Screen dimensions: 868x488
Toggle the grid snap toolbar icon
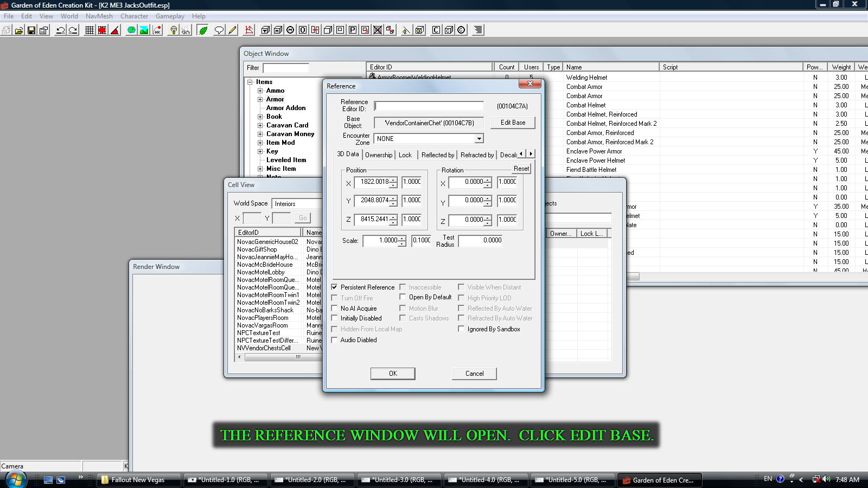(90, 30)
